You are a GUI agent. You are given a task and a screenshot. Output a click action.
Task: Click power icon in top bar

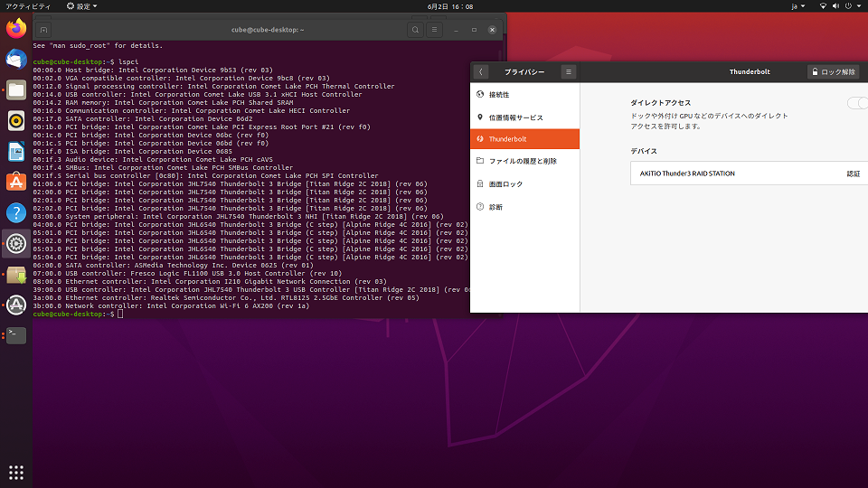tap(848, 6)
